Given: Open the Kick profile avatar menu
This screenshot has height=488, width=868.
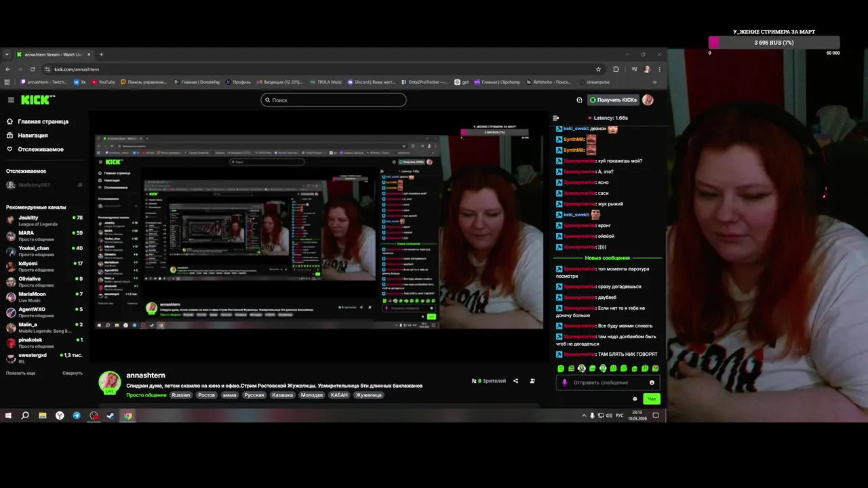Looking at the screenshot, I should [x=648, y=100].
